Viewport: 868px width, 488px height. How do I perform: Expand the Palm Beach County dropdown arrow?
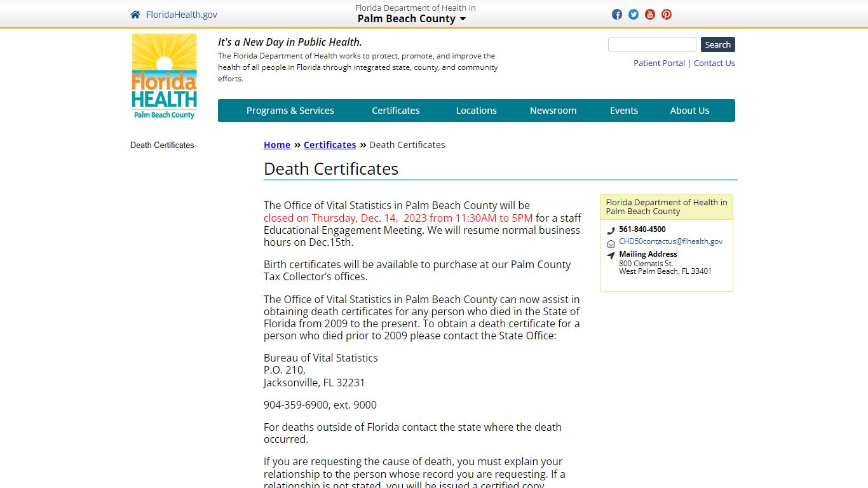[x=463, y=19]
